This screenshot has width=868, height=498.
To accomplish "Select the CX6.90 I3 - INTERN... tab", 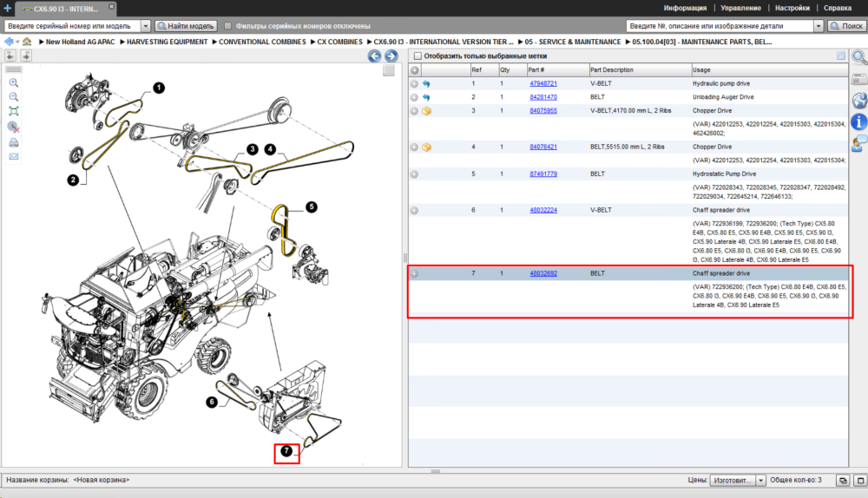I will click(65, 9).
